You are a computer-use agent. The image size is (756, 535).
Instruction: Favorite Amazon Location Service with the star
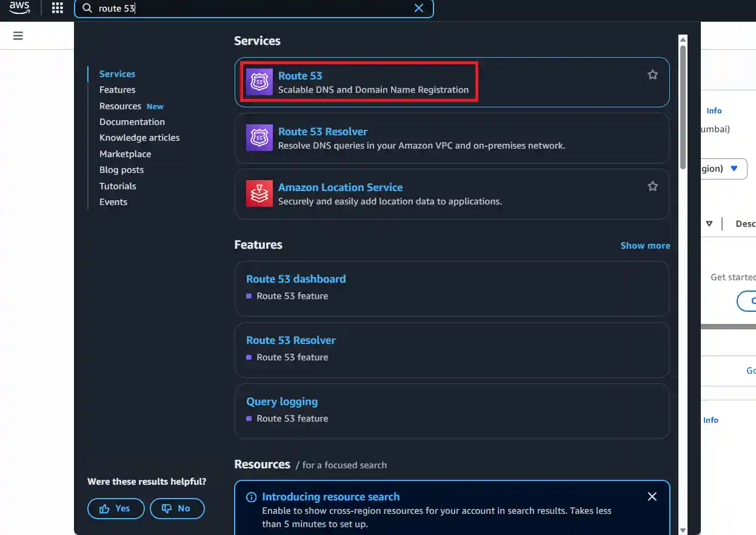pos(652,186)
